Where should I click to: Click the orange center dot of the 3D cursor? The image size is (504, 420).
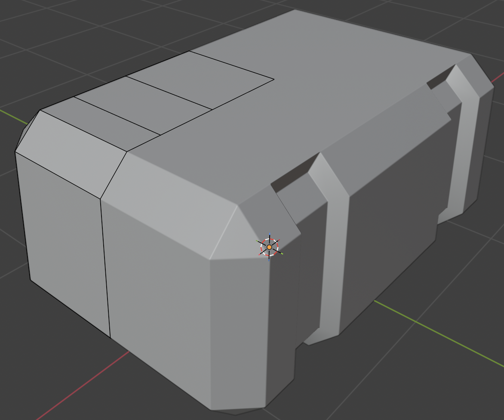click(269, 247)
